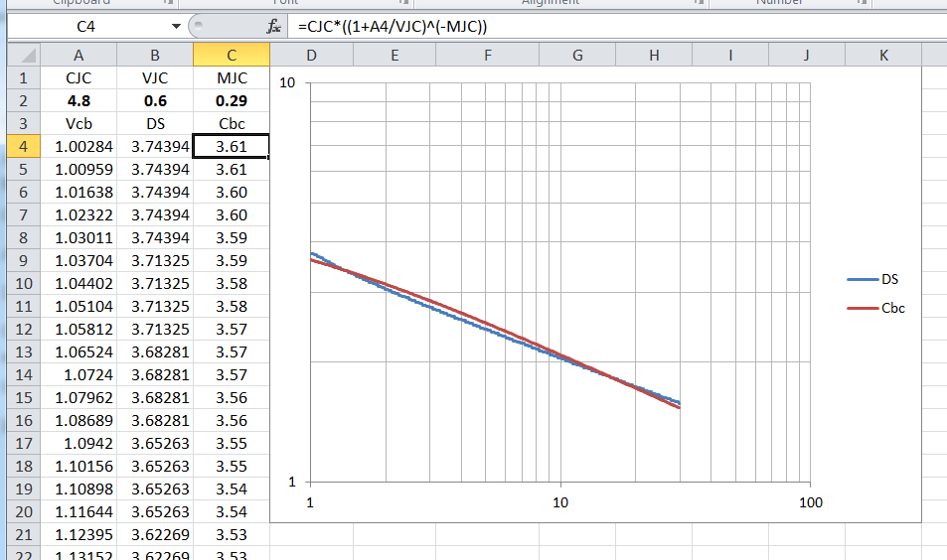Click the Vcb header cell

pos(79,124)
